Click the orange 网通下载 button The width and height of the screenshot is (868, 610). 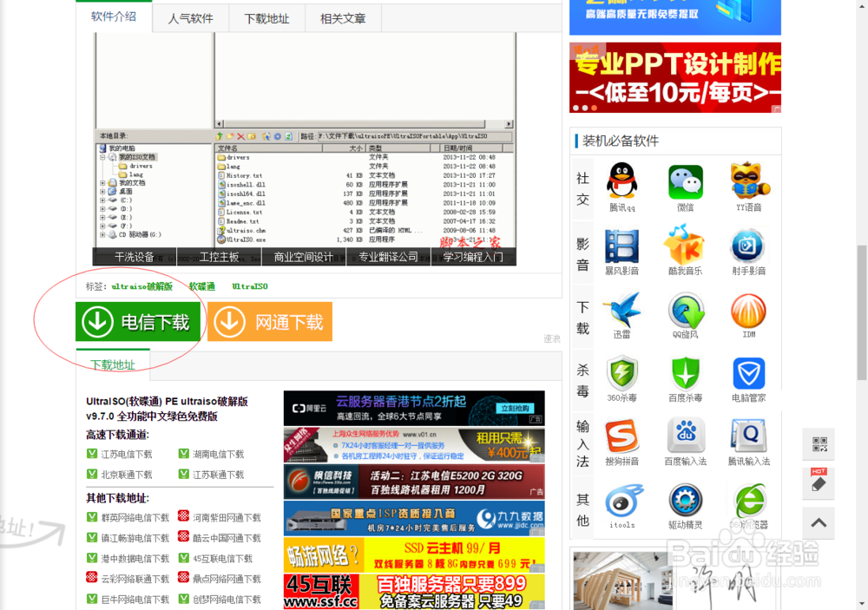click(x=270, y=322)
